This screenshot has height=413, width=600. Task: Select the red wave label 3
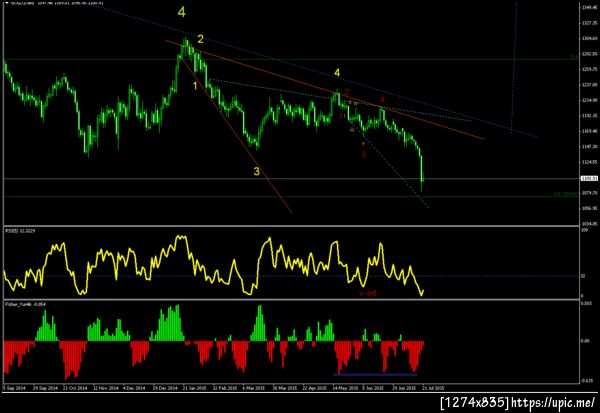click(x=363, y=155)
